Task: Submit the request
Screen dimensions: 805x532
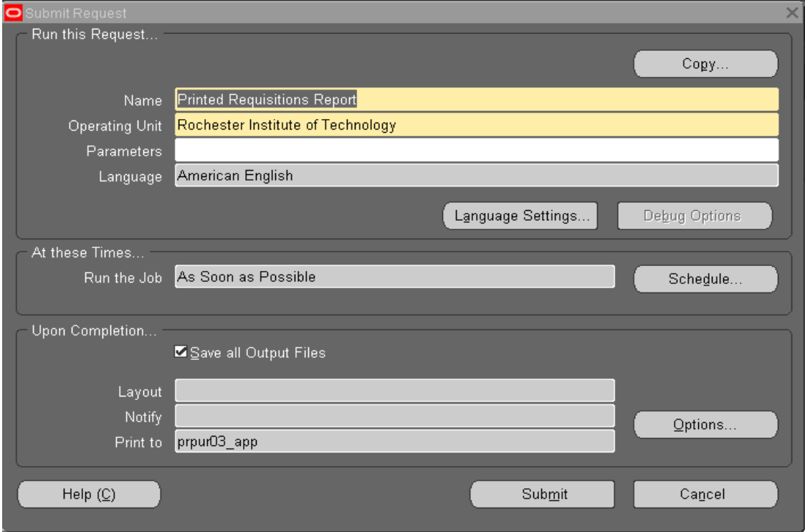Action: click(x=542, y=494)
